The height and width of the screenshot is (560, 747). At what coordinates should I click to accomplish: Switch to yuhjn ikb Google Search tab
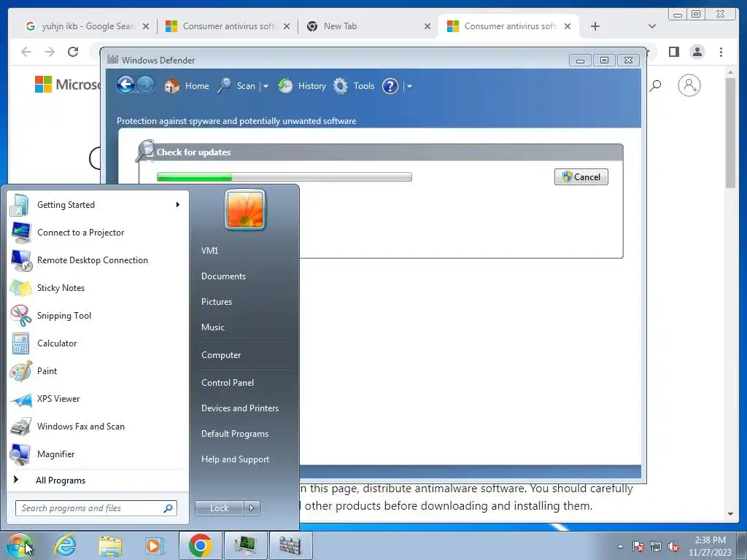click(88, 26)
